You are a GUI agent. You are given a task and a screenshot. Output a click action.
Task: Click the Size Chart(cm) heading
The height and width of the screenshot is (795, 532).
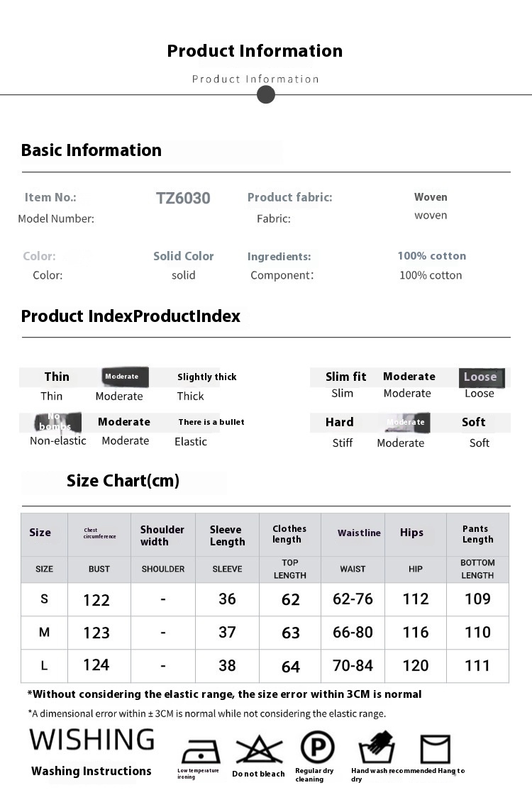[123, 481]
